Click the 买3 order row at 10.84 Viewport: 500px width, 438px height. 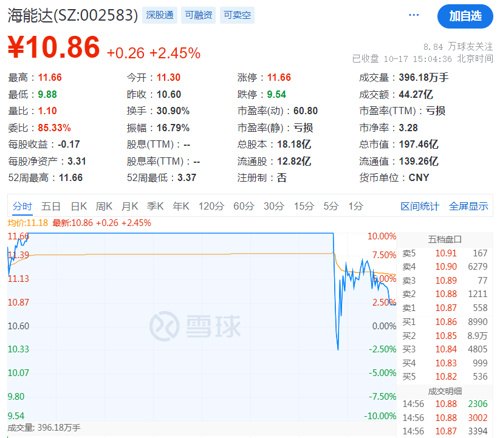coord(445,349)
